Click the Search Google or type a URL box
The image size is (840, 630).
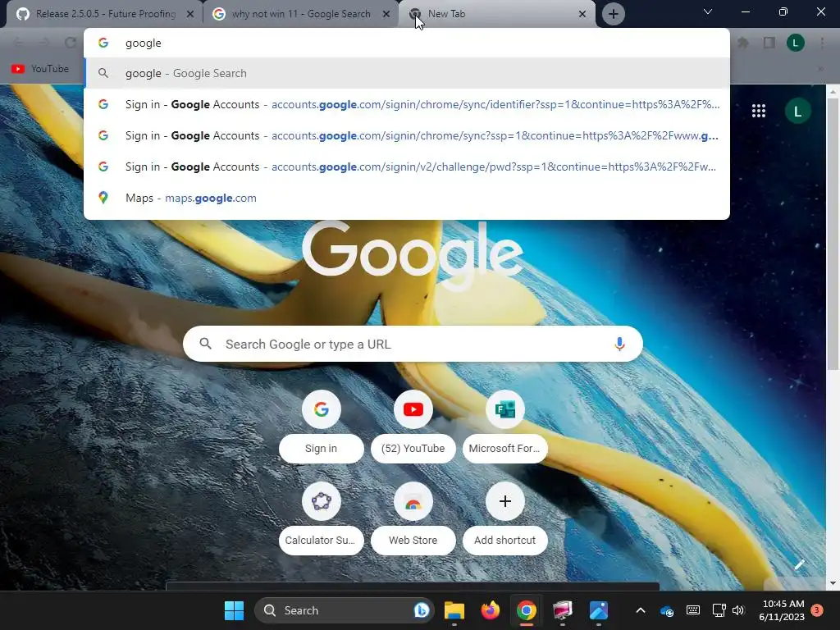click(413, 344)
